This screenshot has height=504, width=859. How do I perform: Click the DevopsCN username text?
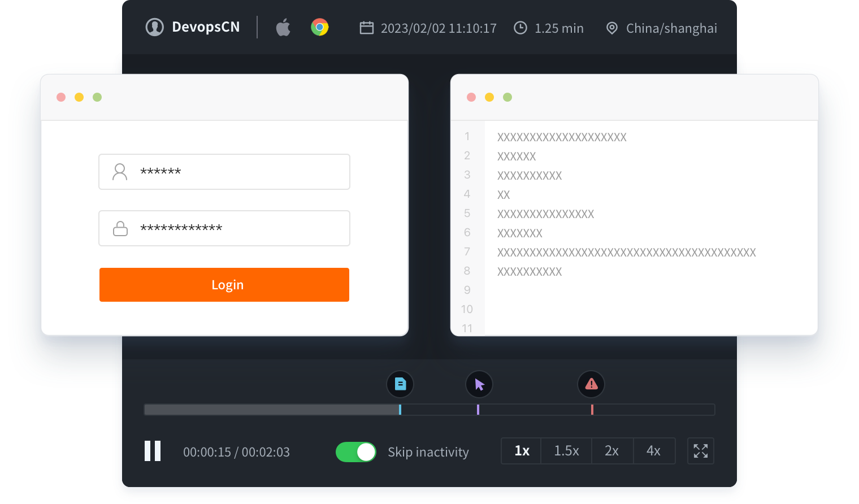(x=206, y=27)
